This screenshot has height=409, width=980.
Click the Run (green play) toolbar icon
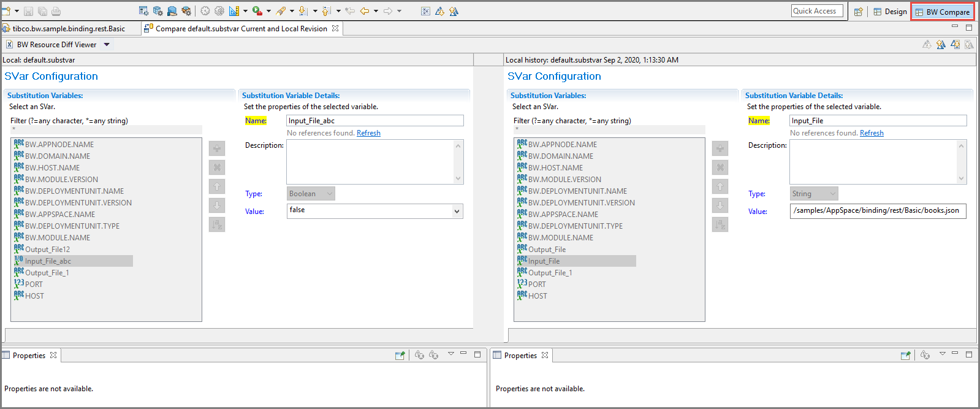tap(257, 11)
